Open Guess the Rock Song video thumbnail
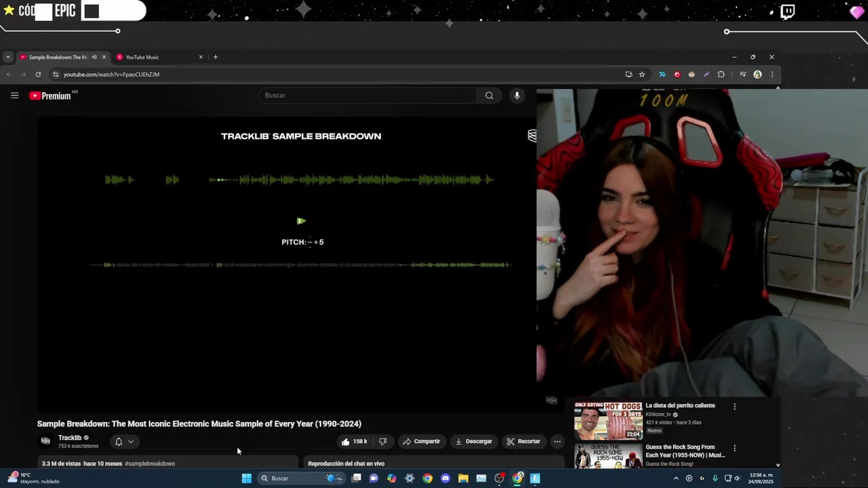Image resolution: width=868 pixels, height=488 pixels. coord(608,456)
